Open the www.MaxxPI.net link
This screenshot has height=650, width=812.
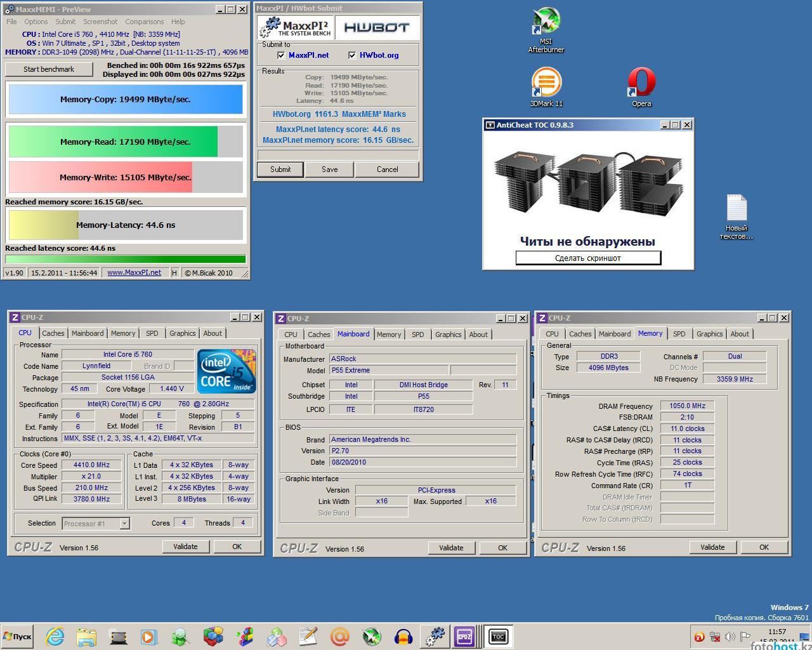[x=134, y=272]
